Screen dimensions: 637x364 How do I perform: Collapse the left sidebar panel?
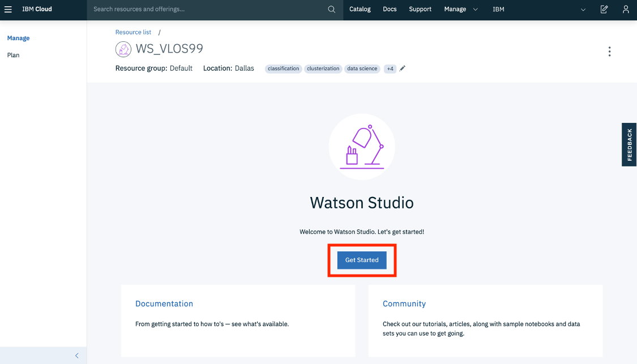(x=77, y=356)
